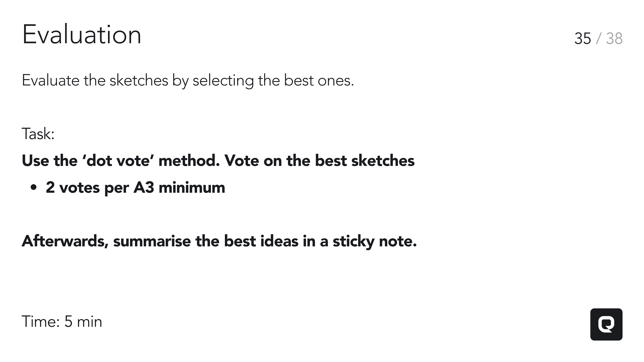Click the Evaluation slide title
This screenshot has height=362, width=644.
point(82,35)
